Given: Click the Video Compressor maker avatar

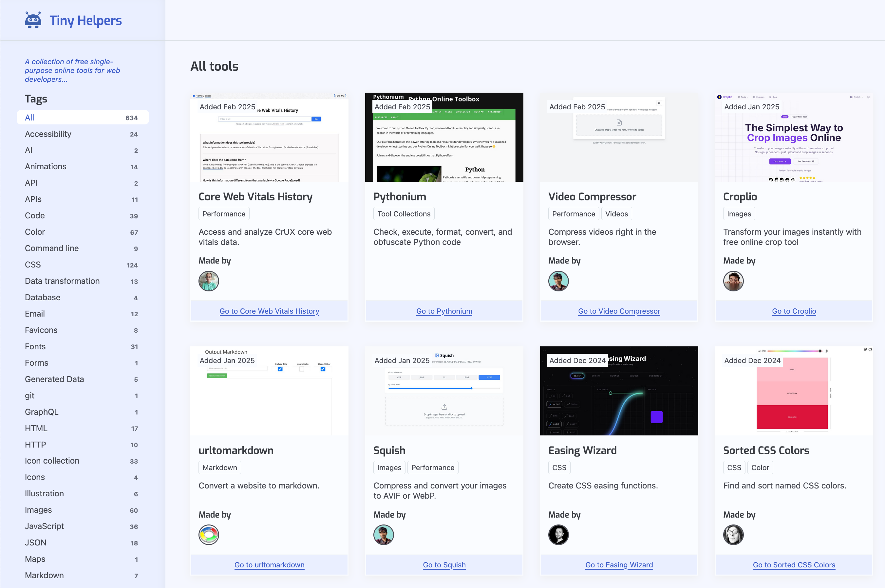Looking at the screenshot, I should [558, 281].
